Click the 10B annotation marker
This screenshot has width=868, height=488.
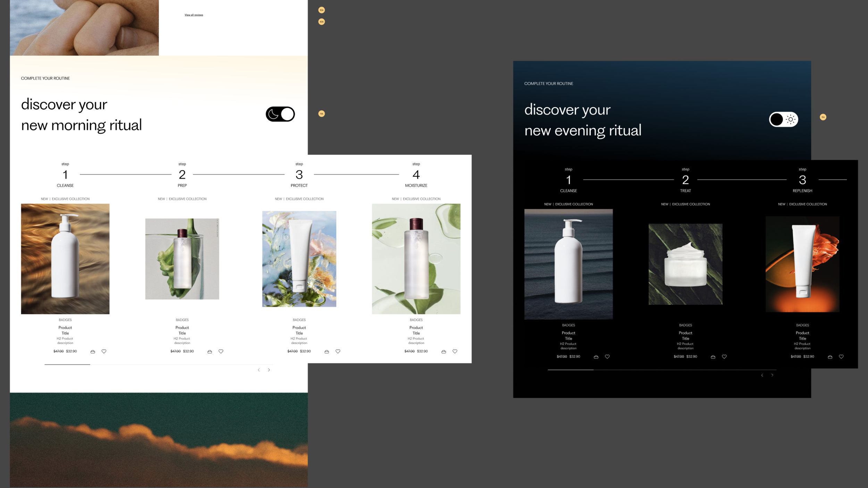point(322,22)
